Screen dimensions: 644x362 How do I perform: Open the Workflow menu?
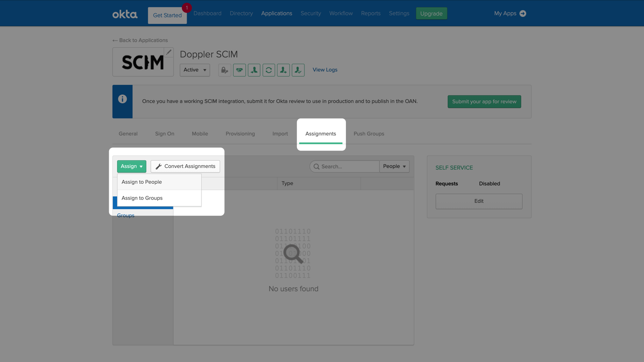[341, 13]
